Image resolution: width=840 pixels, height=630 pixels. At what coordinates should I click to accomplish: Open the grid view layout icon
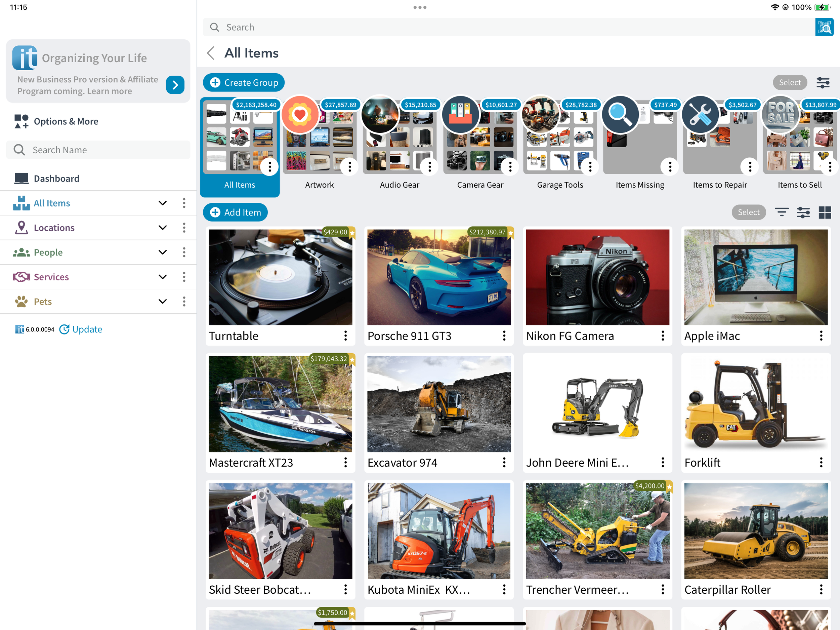pos(825,212)
